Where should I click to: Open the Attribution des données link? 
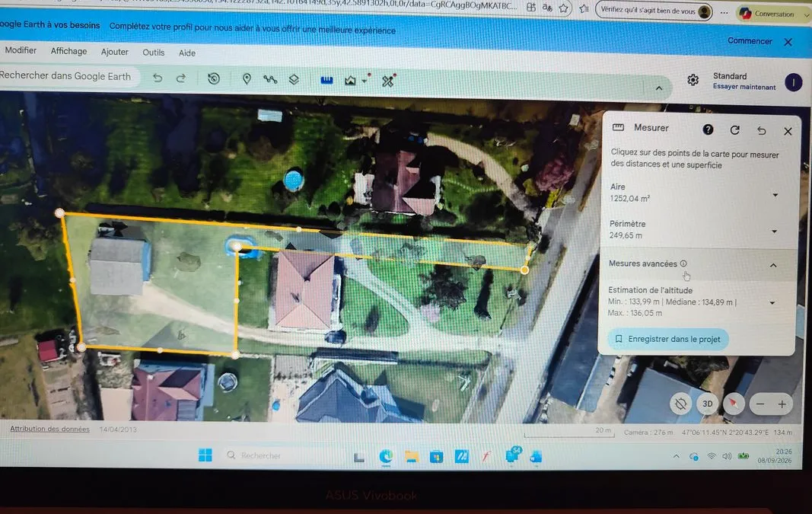(49, 429)
